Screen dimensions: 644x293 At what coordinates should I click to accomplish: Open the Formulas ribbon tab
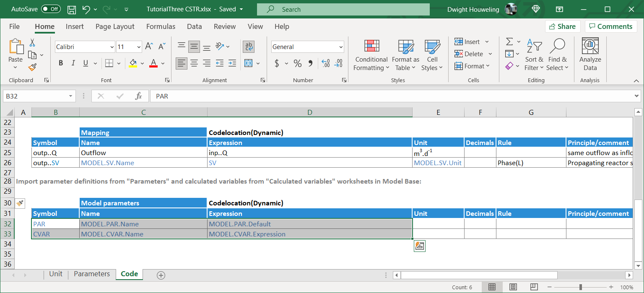coord(161,26)
